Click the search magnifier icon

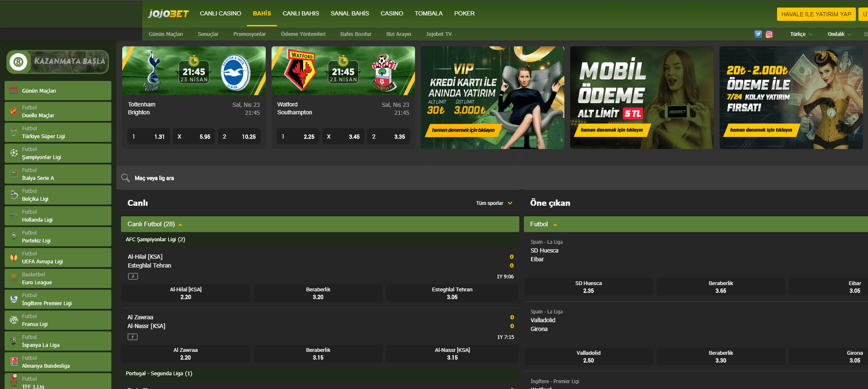click(125, 178)
